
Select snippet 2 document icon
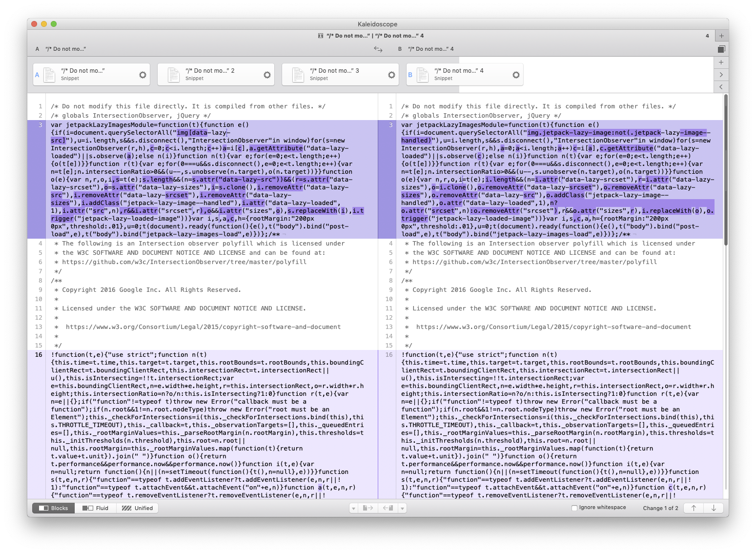(174, 75)
